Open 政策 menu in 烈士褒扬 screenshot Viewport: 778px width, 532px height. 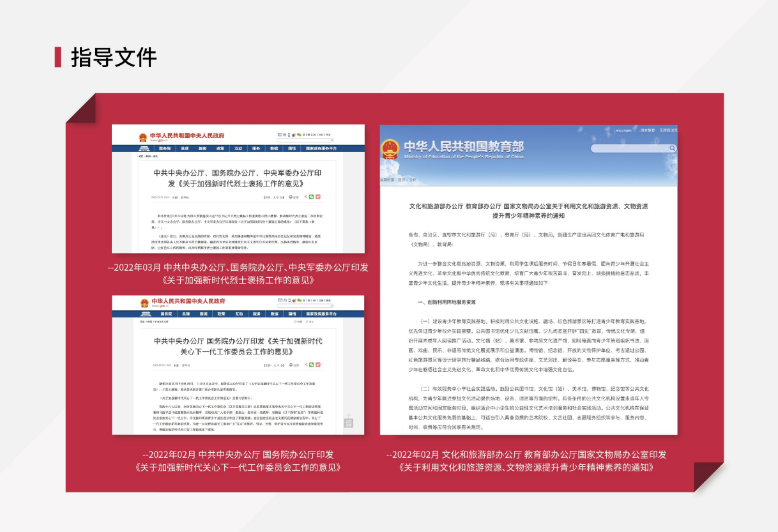click(x=220, y=148)
